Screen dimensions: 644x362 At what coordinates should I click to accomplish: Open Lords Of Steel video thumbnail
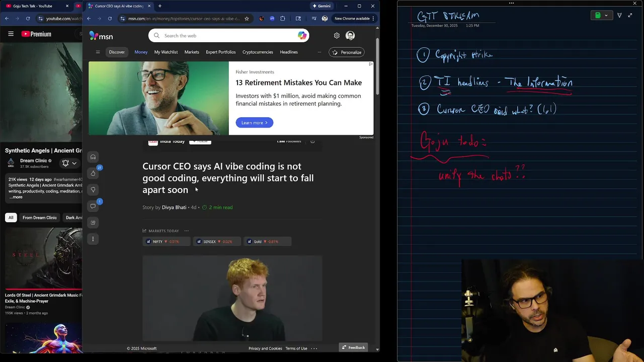pos(43,258)
